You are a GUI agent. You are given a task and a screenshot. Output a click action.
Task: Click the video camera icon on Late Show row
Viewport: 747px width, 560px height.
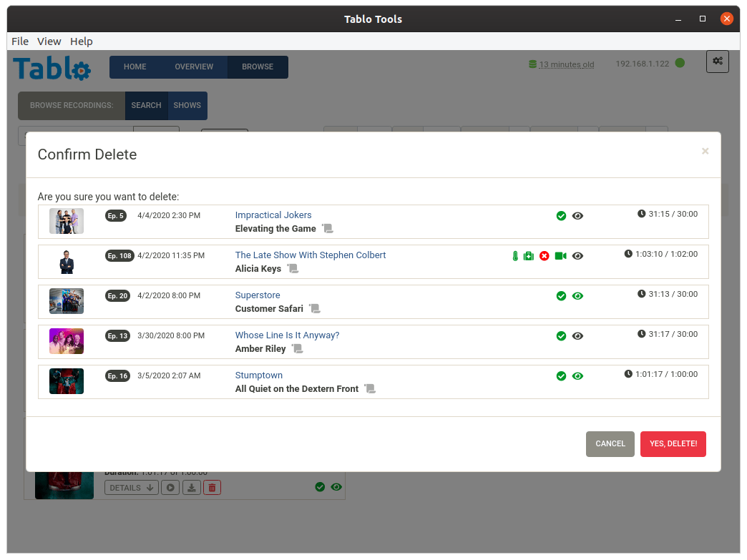[561, 255]
